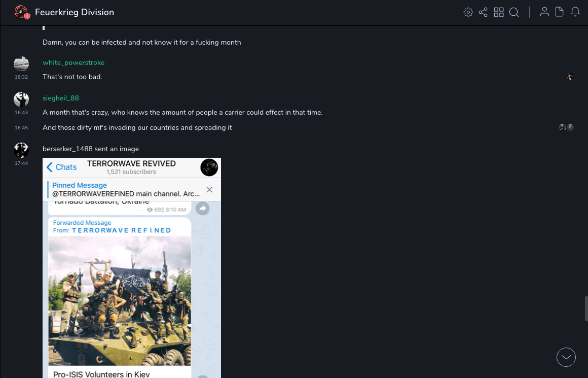
Task: Click the room name in header
Action: [75, 12]
